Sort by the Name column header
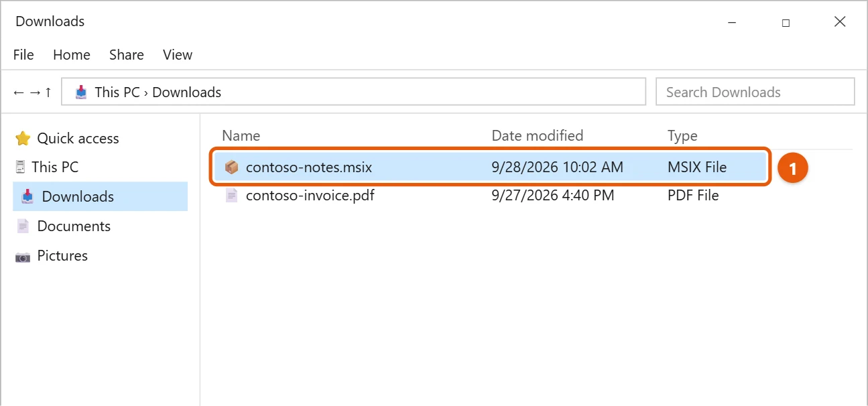 241,135
